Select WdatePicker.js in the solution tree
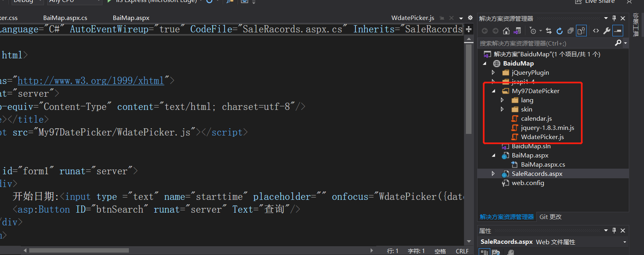The width and height of the screenshot is (644, 255). coord(542,137)
